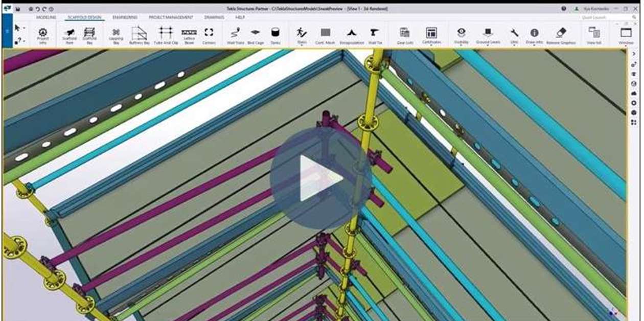Click the save icon in quick access toolbar
644x321 pixels.
(18, 9)
